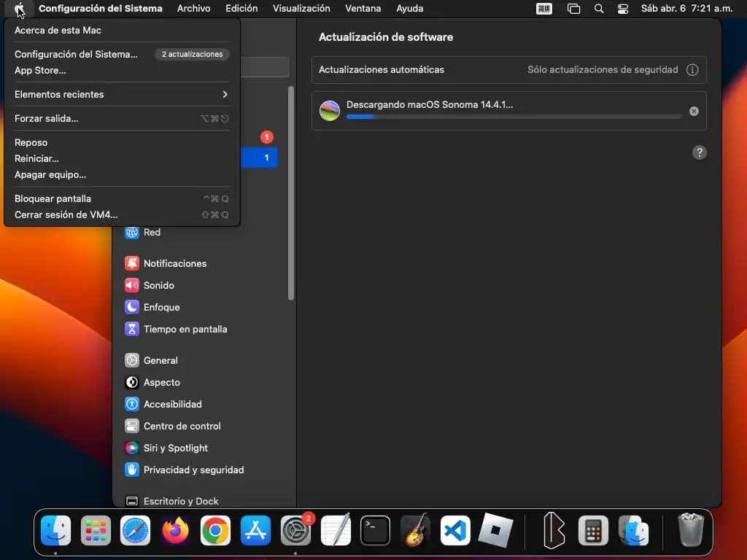
Task: Choose App Store… from Apple menu
Action: pos(122,71)
